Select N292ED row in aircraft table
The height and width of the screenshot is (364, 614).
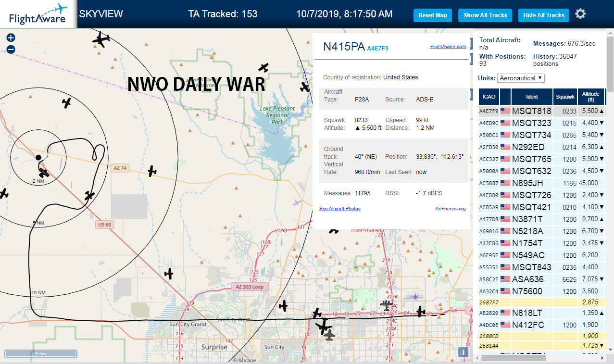tap(542, 147)
